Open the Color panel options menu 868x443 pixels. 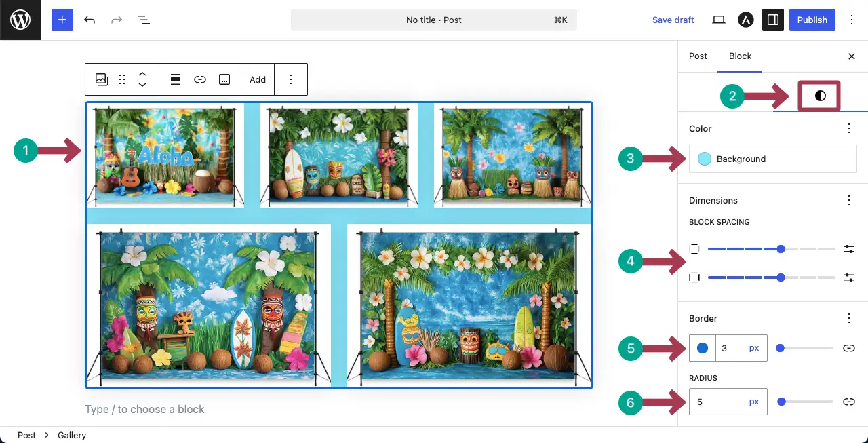coord(849,128)
